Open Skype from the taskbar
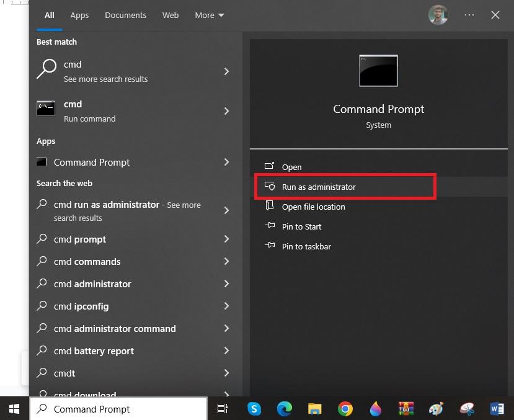The image size is (514, 420). point(254,408)
